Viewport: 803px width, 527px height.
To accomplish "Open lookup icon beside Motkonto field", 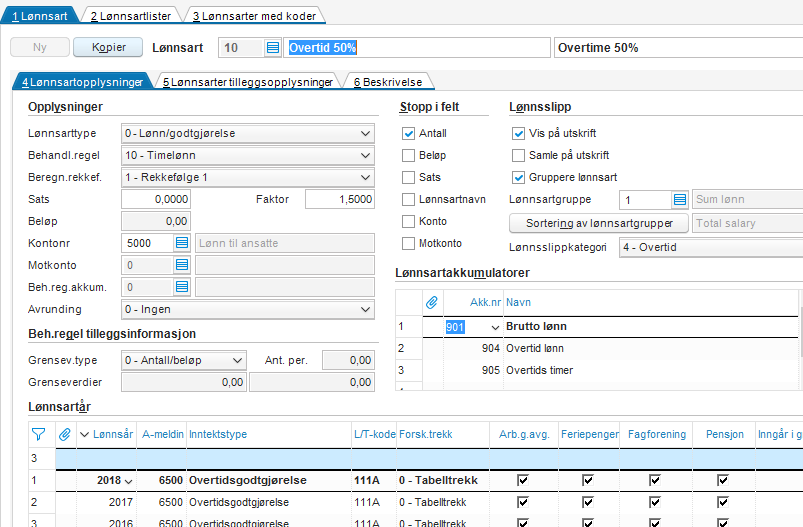I will [182, 265].
